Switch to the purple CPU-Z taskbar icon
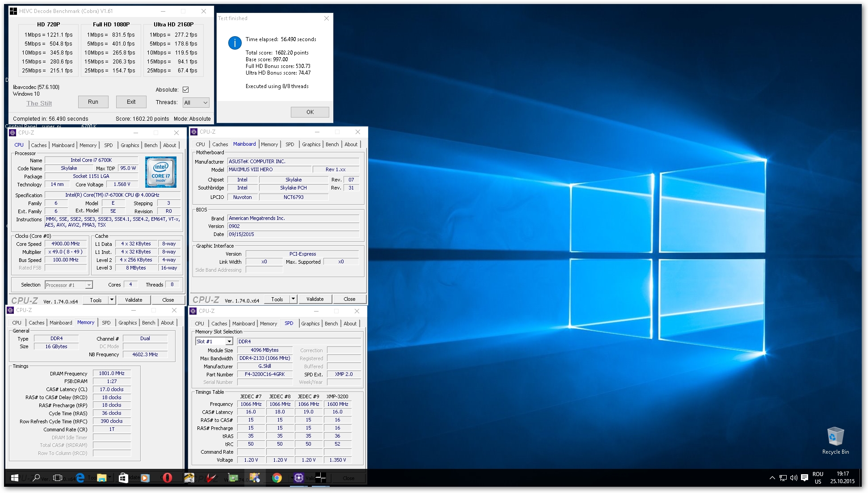The image size is (868, 493). pos(299,478)
